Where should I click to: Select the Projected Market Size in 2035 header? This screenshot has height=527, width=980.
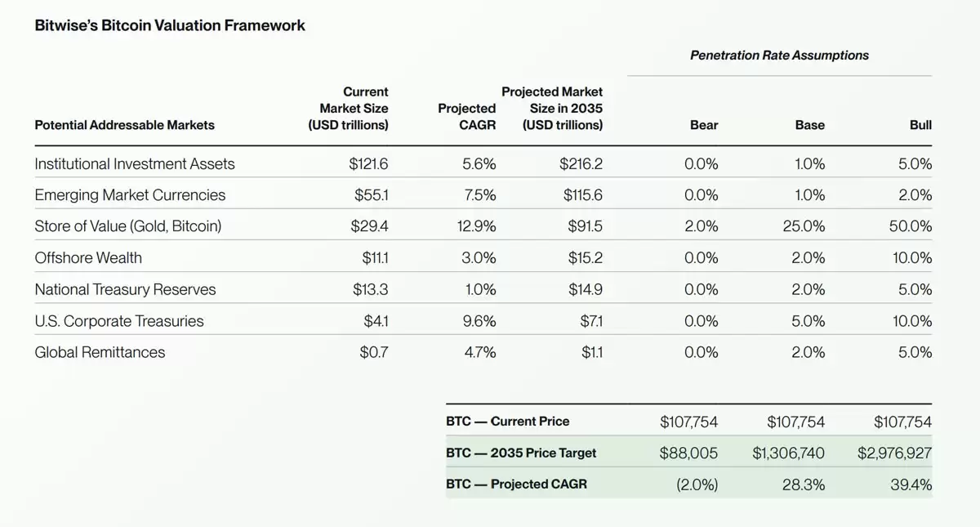(552, 109)
